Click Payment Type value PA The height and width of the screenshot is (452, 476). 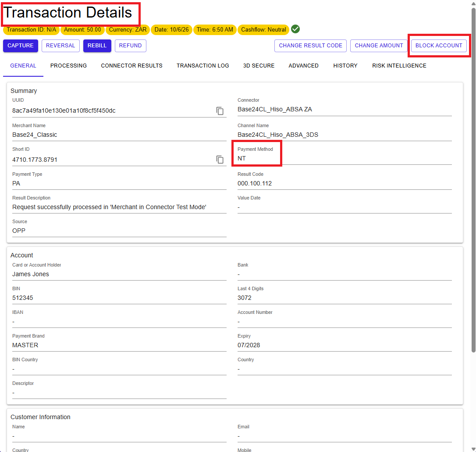coord(16,183)
